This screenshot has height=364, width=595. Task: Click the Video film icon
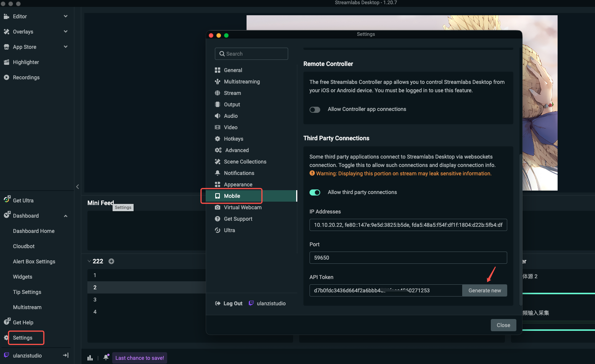click(218, 127)
